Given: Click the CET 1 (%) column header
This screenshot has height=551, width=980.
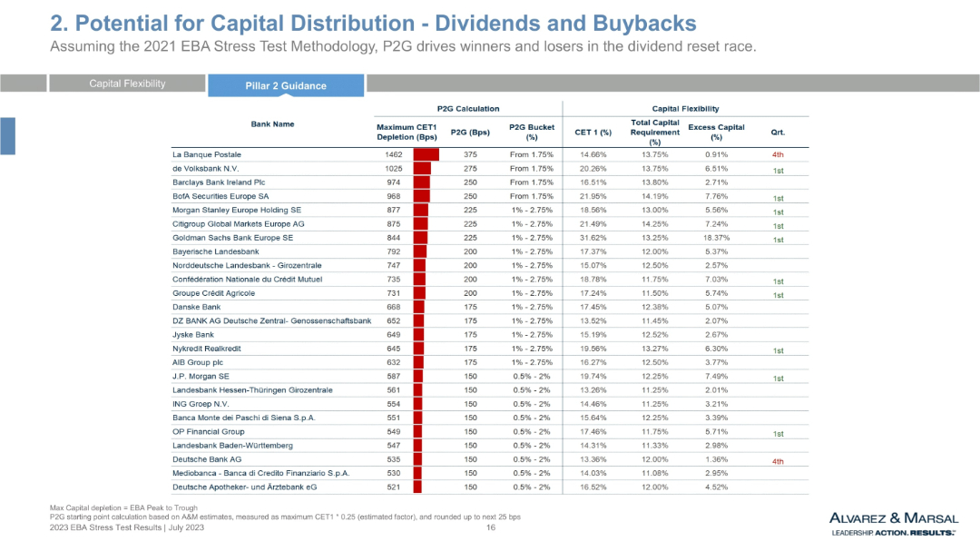Looking at the screenshot, I should [x=593, y=132].
